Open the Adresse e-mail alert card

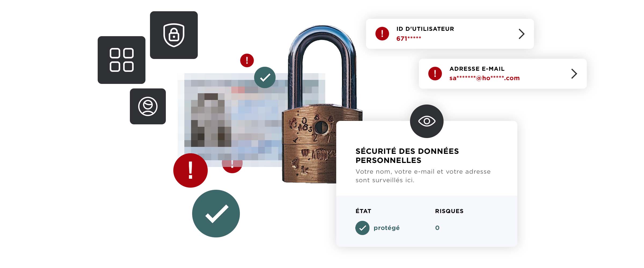pyautogui.click(x=503, y=74)
